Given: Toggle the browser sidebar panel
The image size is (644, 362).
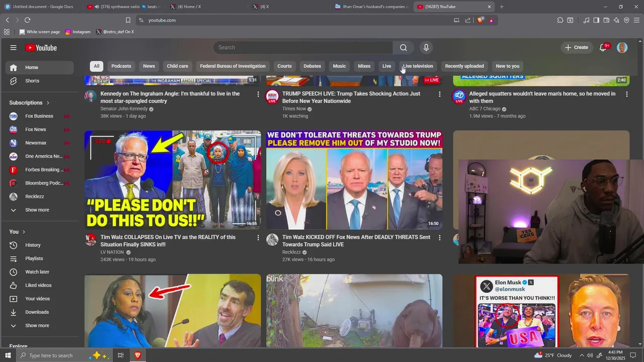Looking at the screenshot, I should tap(596, 20).
